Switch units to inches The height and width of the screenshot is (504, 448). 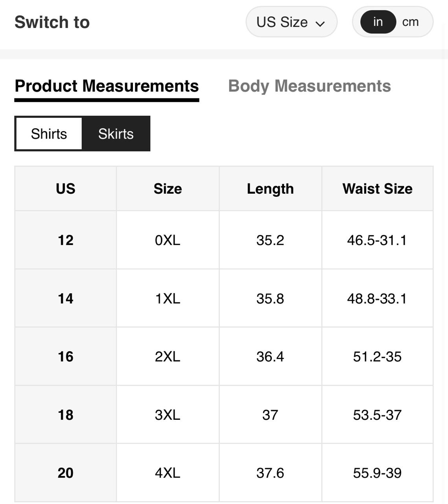[x=378, y=22]
